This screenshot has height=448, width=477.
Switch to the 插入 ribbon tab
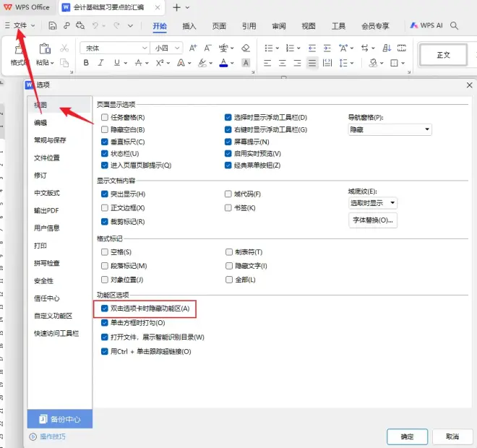coord(189,26)
